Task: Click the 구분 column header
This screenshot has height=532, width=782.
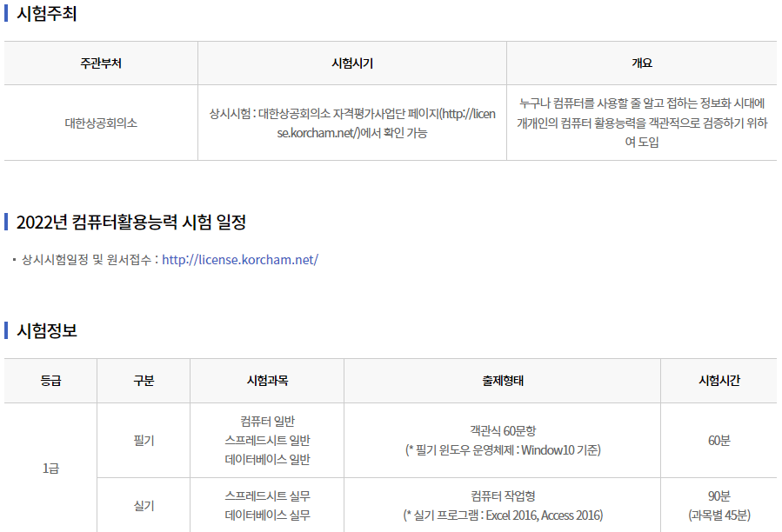Action: 144,381
